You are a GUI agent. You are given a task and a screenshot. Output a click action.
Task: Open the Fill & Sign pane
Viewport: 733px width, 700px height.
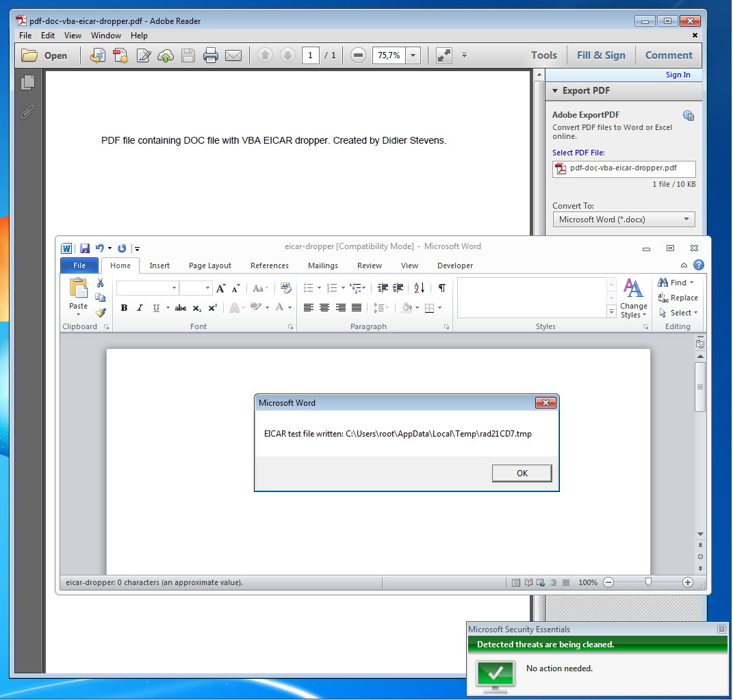pos(601,55)
